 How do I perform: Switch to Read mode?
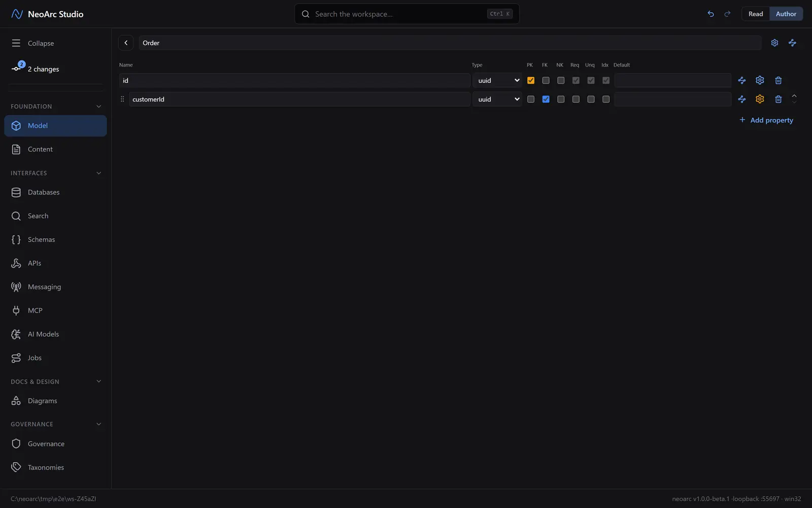pyautogui.click(x=756, y=14)
